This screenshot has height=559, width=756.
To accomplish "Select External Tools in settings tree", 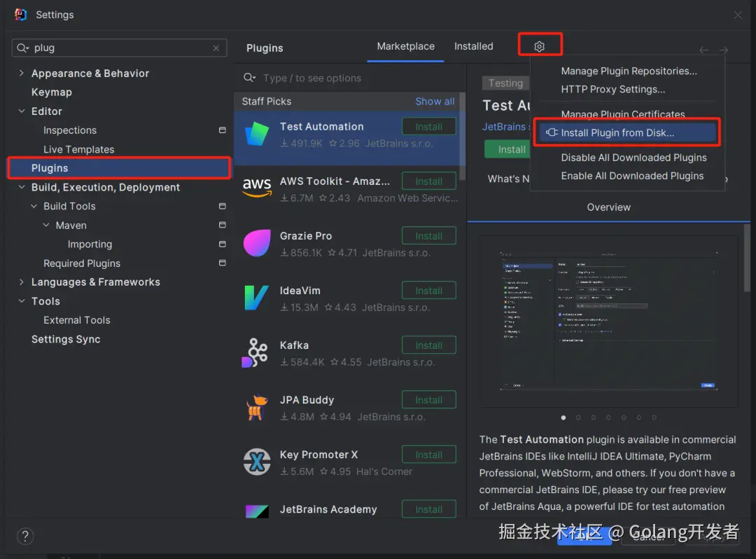I will (77, 319).
